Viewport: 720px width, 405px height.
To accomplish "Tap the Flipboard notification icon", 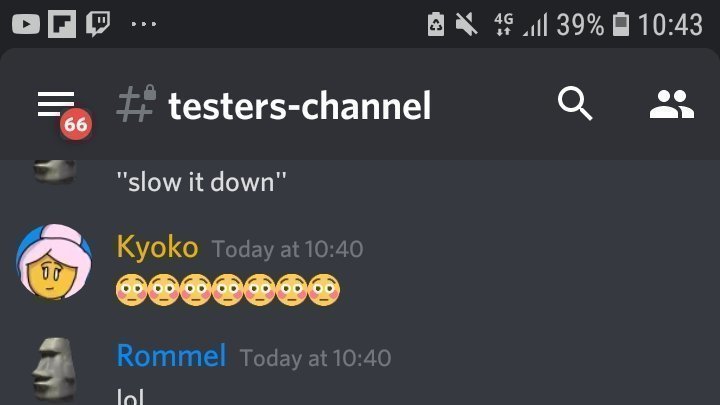I will point(62,24).
